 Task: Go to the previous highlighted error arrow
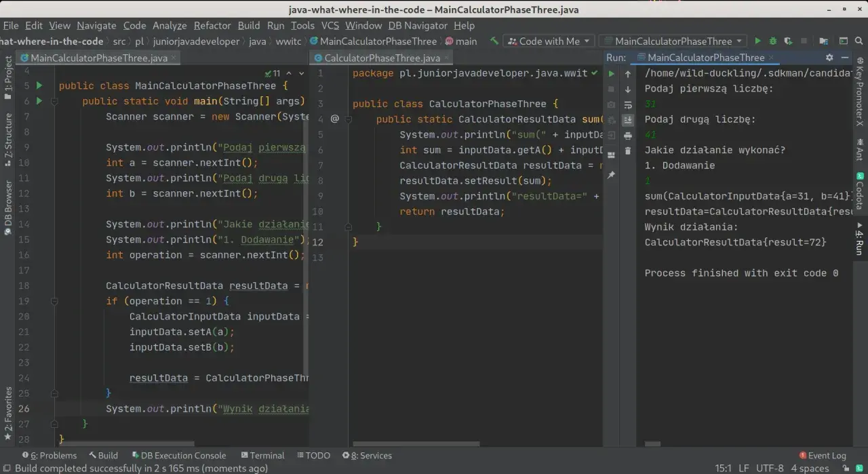click(x=290, y=73)
